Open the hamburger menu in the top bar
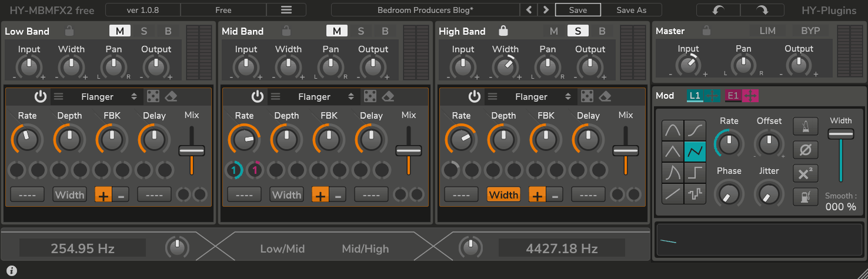The width and height of the screenshot is (868, 279). coord(286,10)
